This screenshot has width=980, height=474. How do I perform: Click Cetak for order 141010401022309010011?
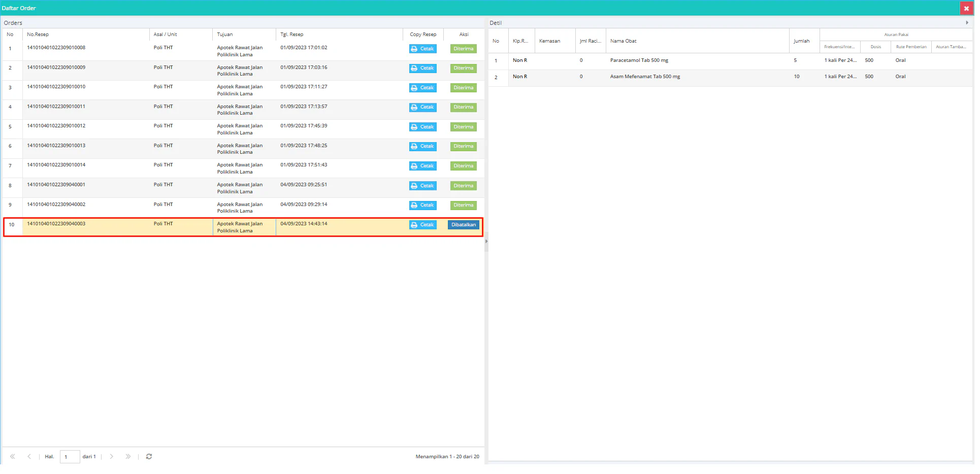pos(422,107)
